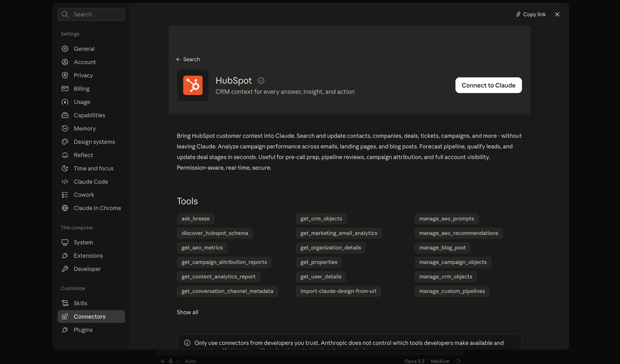Click the get_organization_details chip
The image size is (620, 364).
point(331,248)
